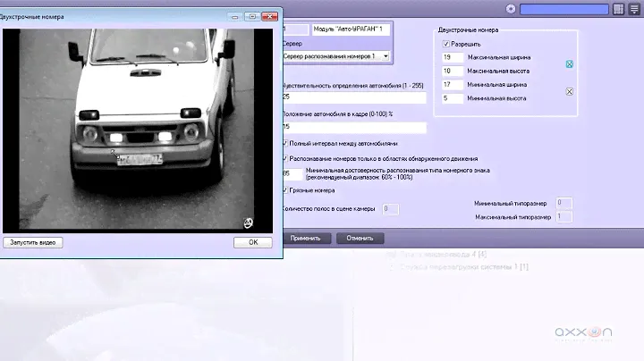Screen dimensions: 644x361
Task: Click the Запустить видео button
Action: (x=34, y=242)
